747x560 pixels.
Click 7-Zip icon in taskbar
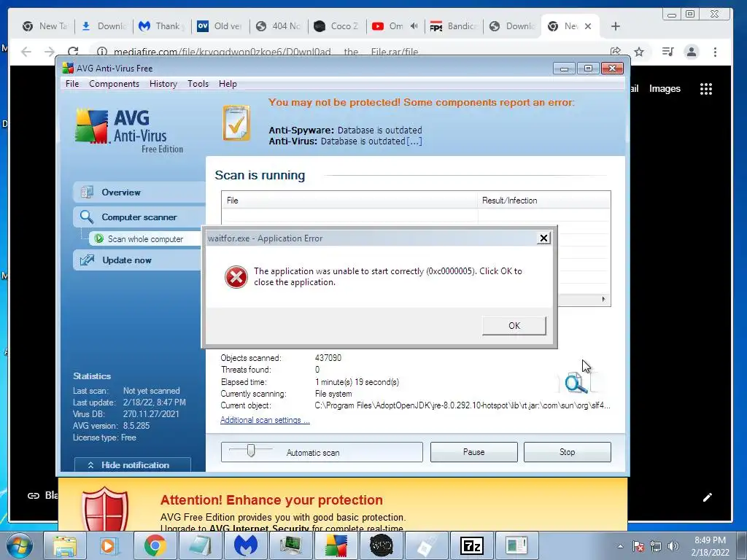472,545
